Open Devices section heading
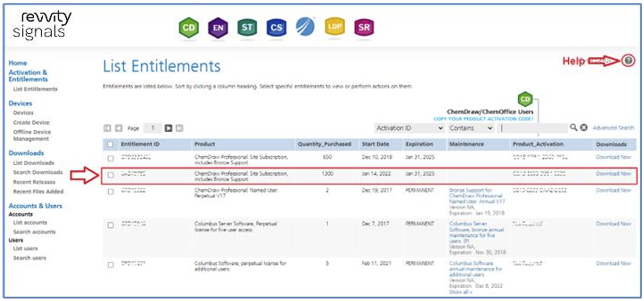Viewport: 644px width, 301px height. (21, 103)
